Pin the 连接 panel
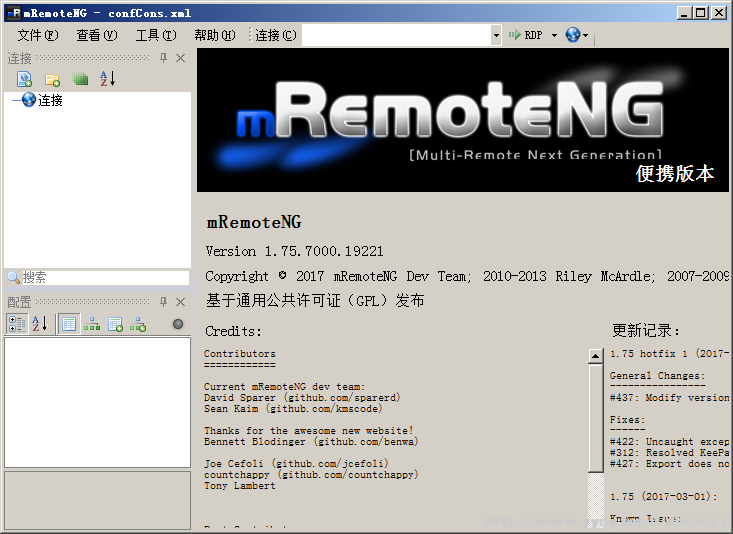The height and width of the screenshot is (534, 733). coord(163,58)
